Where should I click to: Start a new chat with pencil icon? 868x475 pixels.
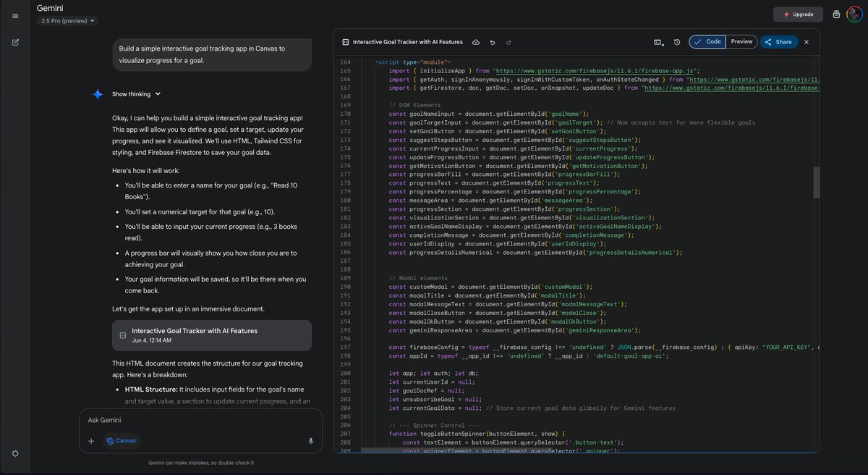[x=15, y=43]
